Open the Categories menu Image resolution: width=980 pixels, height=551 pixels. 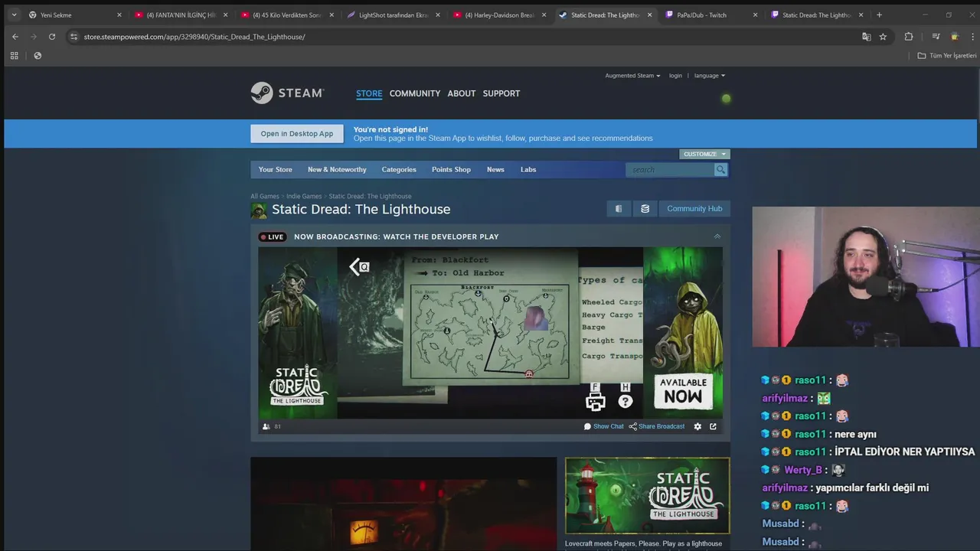click(399, 169)
